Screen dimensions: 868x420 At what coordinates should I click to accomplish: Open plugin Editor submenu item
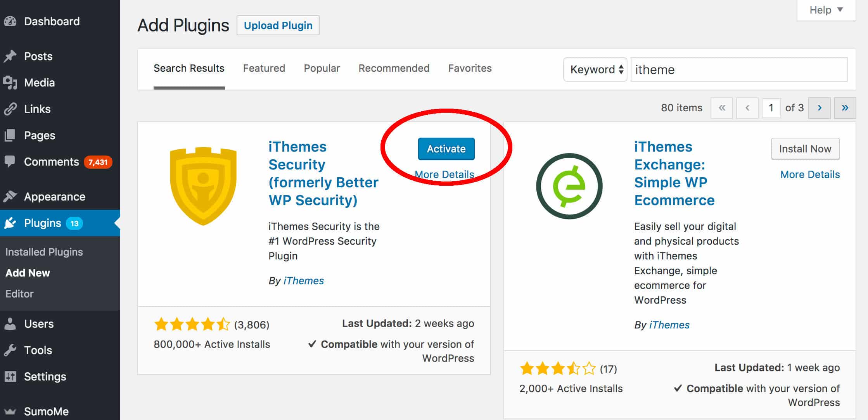click(x=19, y=294)
